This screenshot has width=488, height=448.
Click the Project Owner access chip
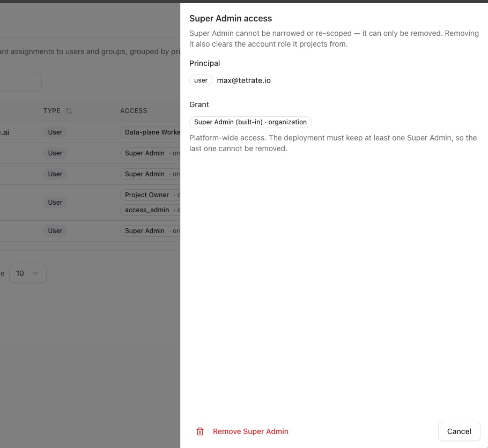(x=150, y=195)
